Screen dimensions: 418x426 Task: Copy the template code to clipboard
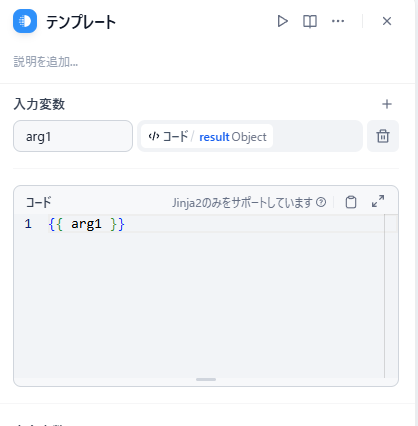351,202
